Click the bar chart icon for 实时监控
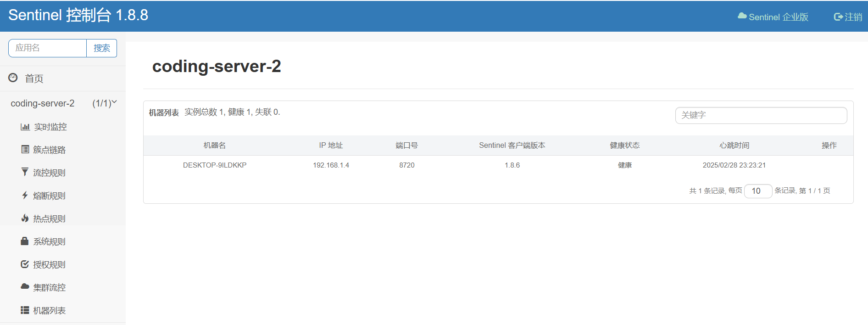Screen dimensions: 868x325 point(25,127)
